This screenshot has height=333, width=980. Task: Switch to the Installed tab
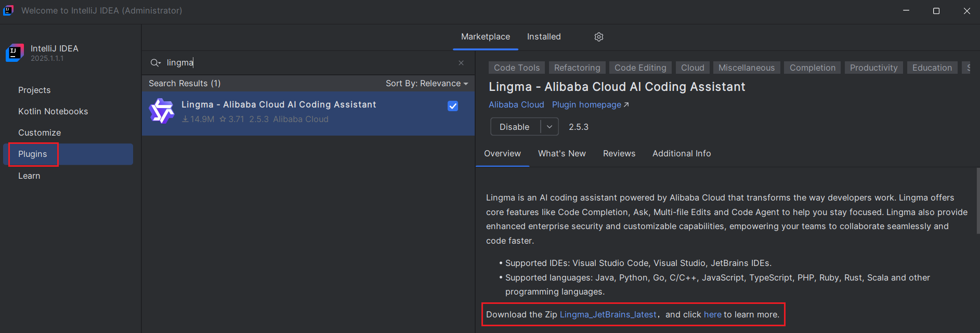[544, 37]
